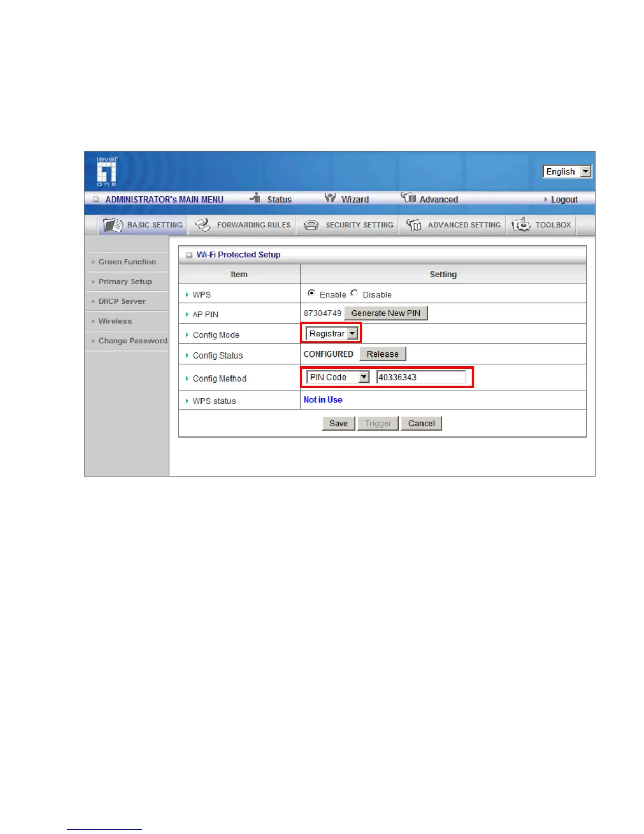Click the AP PIN row label
This screenshot has height=834, width=644.
click(205, 314)
